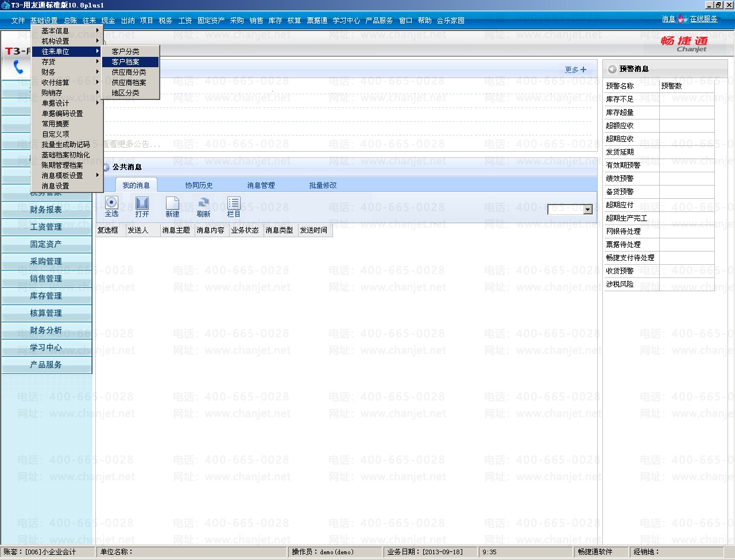Open 核算管理 in the left sidebar
Screen dimensions: 735x560
coord(46,313)
